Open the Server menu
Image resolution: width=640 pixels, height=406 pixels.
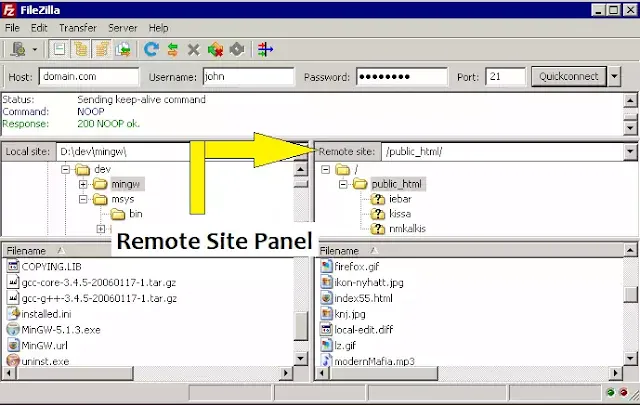[x=122, y=28]
